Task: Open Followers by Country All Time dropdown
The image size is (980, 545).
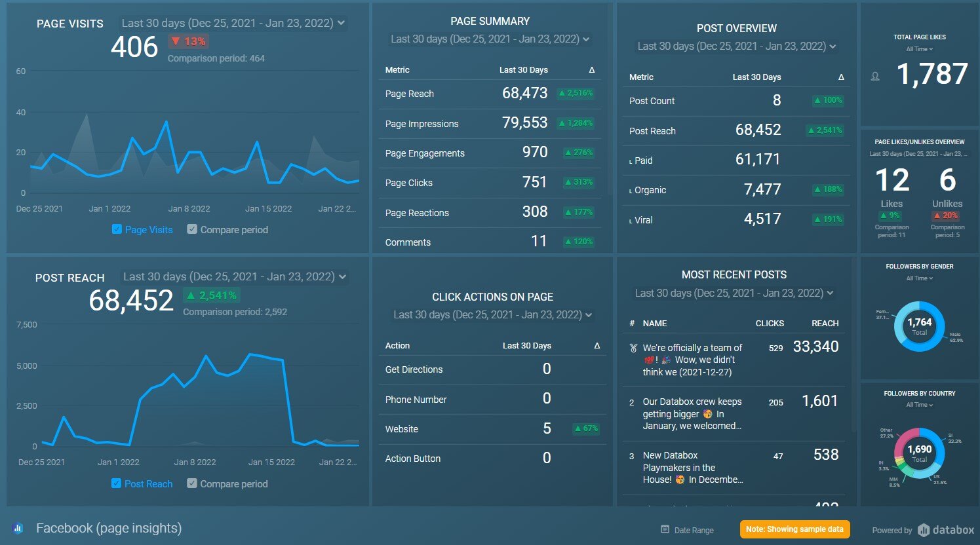Action: click(920, 405)
